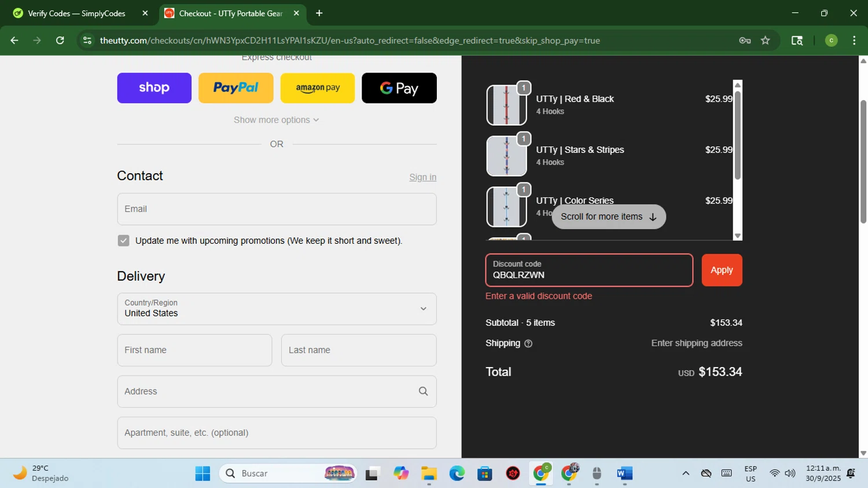
Task: Expand Show more options
Action: [x=277, y=120]
